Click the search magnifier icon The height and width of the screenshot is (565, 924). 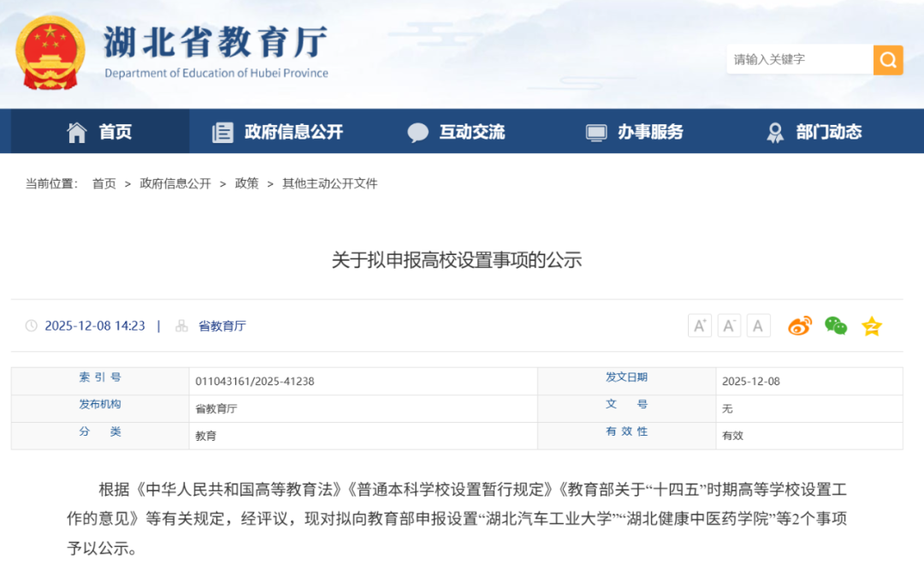point(887,60)
